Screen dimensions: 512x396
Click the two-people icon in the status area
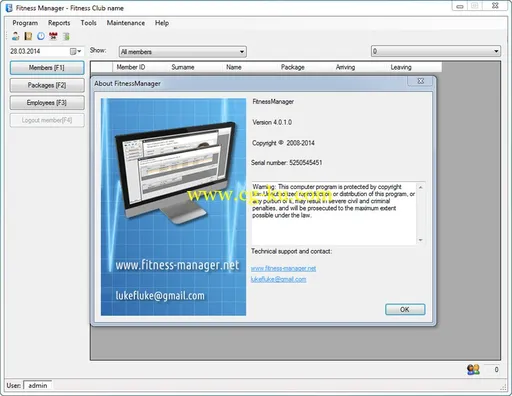click(x=473, y=369)
